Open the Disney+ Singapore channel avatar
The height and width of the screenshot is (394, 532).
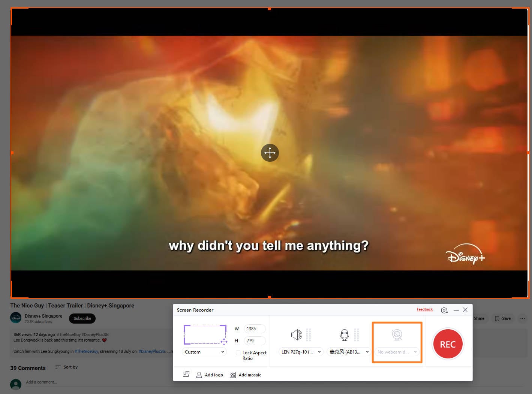click(16, 318)
